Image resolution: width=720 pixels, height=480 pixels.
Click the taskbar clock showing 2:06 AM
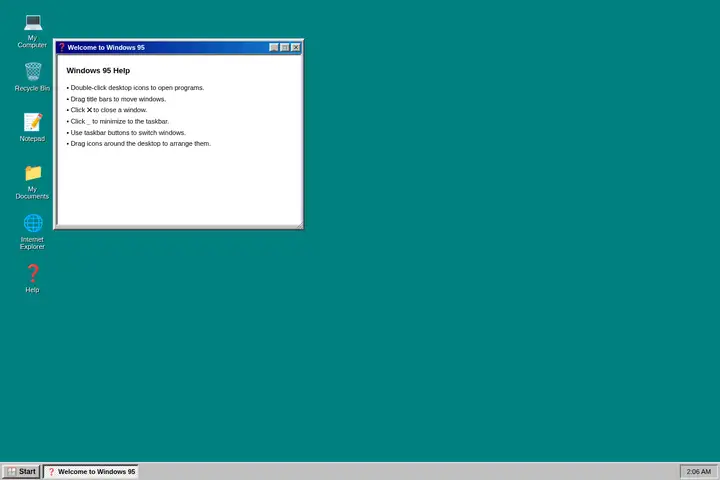698,471
